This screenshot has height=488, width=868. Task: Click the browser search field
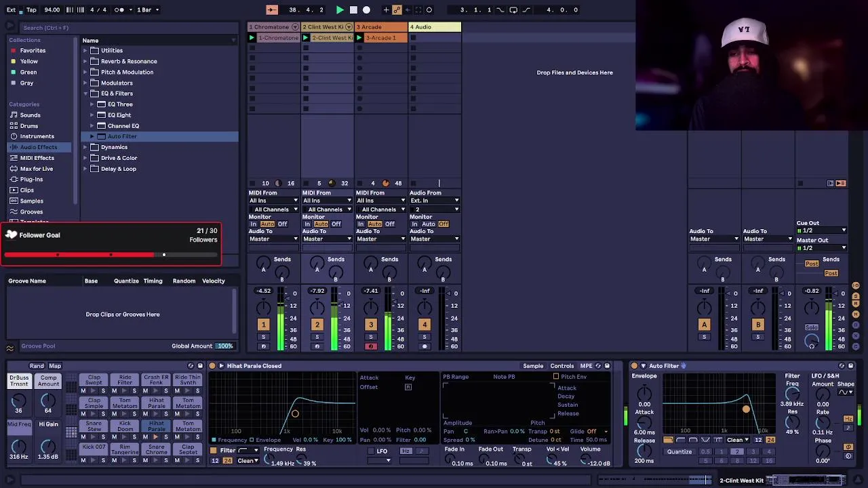point(129,28)
